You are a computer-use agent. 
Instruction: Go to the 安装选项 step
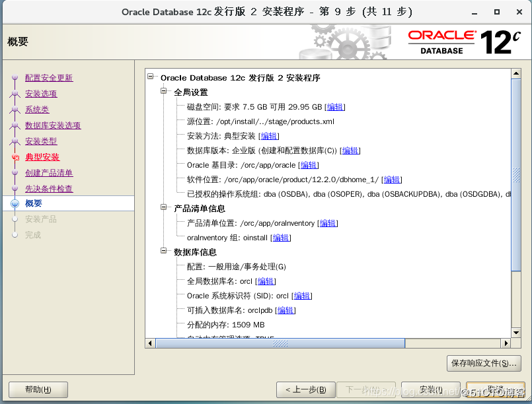(x=41, y=94)
